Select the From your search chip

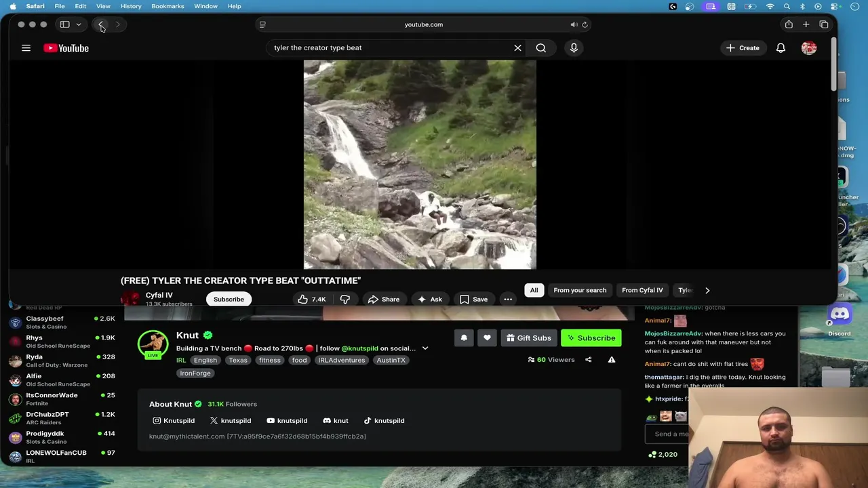[580, 290]
